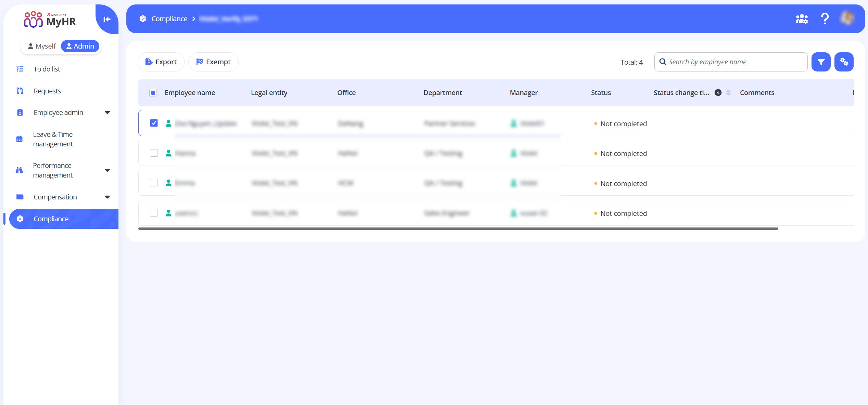Screen dimensions: 868x405
Task: Open To do list menu item
Action: pos(47,69)
